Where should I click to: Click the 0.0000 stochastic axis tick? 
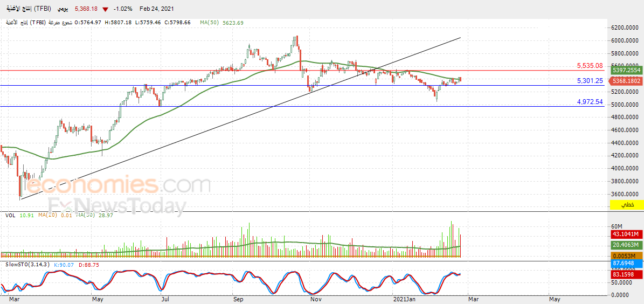[621, 295]
